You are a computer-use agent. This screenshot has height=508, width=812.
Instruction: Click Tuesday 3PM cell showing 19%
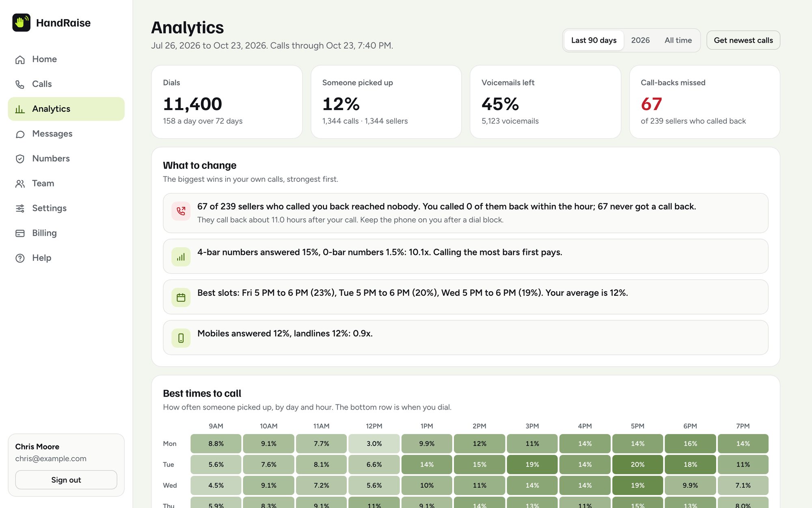pos(532,465)
